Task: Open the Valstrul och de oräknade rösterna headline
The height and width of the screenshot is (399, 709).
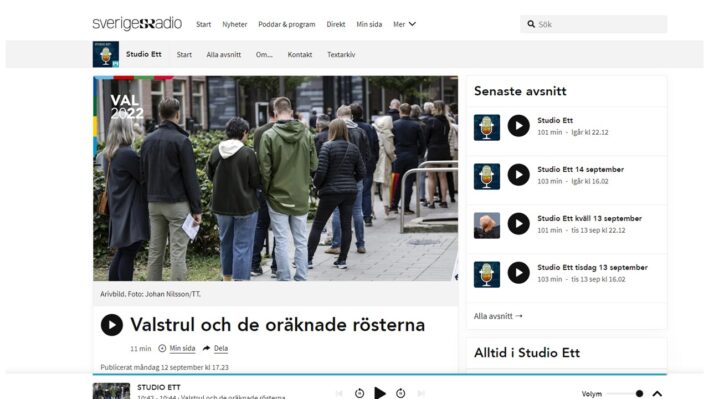Action: [x=278, y=325]
